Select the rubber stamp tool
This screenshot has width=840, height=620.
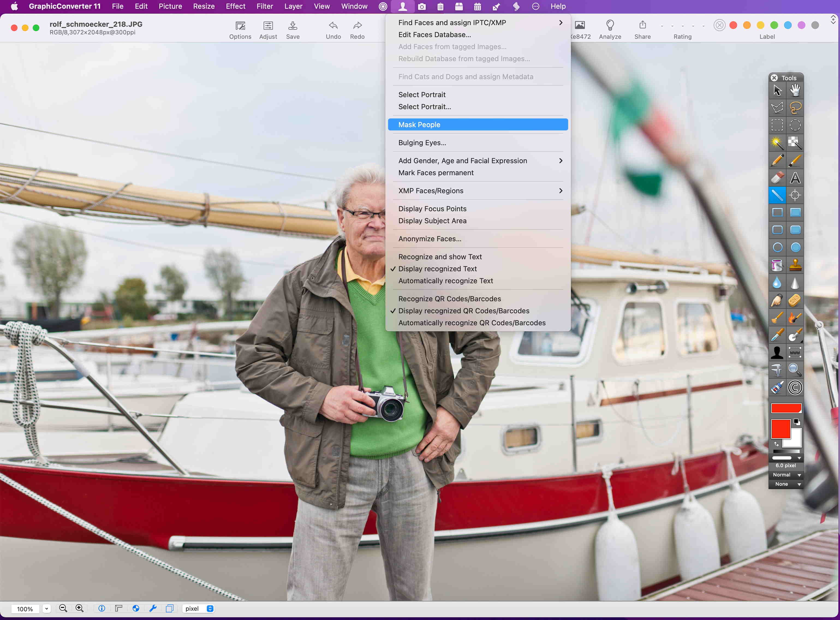795,265
